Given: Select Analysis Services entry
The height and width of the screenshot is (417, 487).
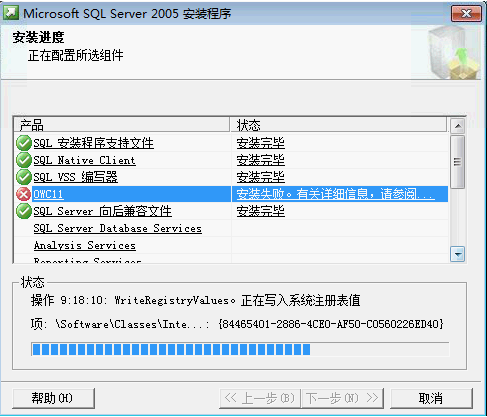Looking at the screenshot, I should [x=85, y=245].
